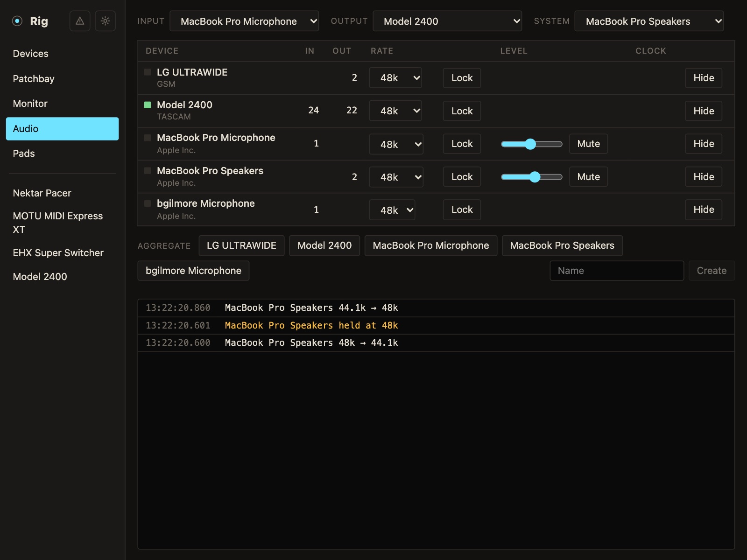Hide the bgilmore Microphone device
Image resolution: width=747 pixels, height=560 pixels.
pos(704,210)
